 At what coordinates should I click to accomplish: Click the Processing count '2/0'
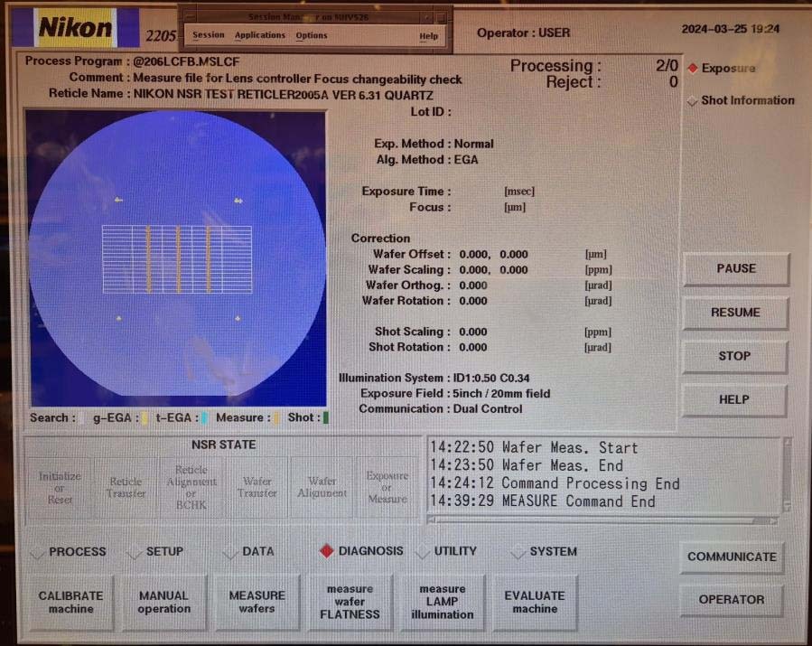pyautogui.click(x=667, y=65)
